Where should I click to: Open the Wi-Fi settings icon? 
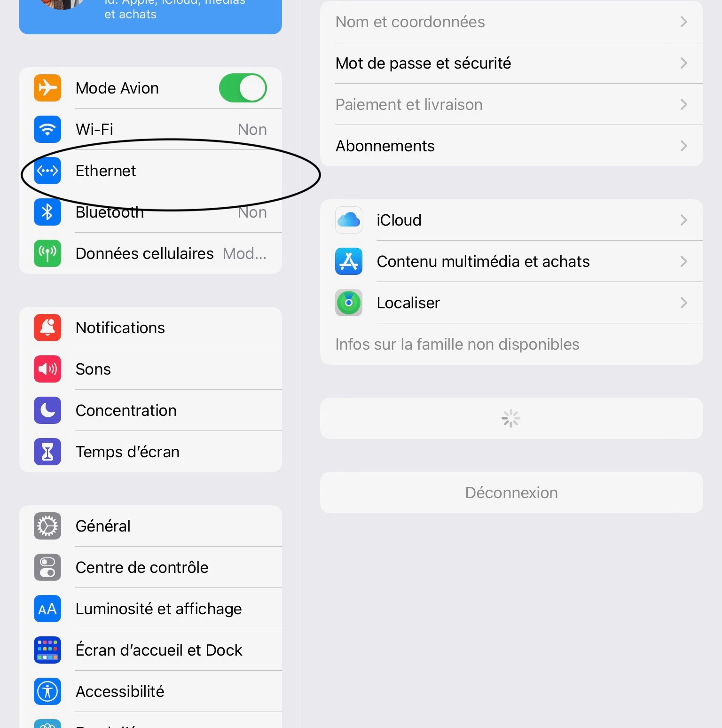(47, 129)
